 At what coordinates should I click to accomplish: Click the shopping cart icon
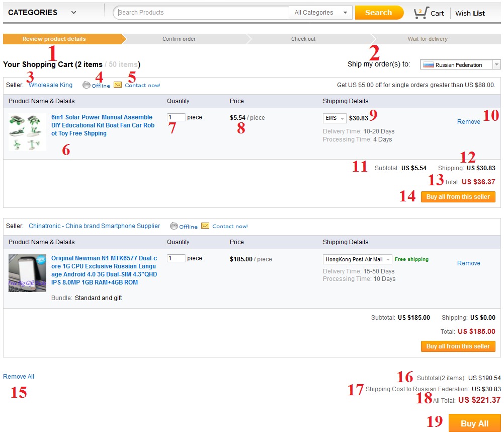pyautogui.click(x=420, y=13)
